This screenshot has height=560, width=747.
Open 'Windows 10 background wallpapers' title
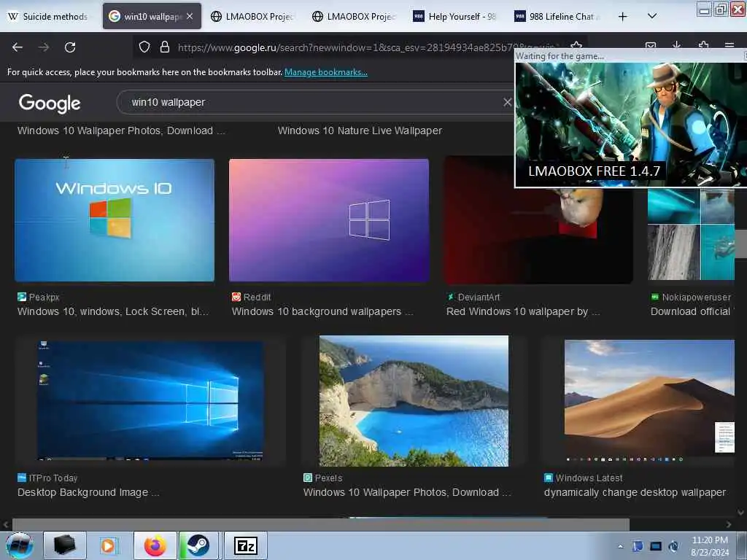coord(322,311)
